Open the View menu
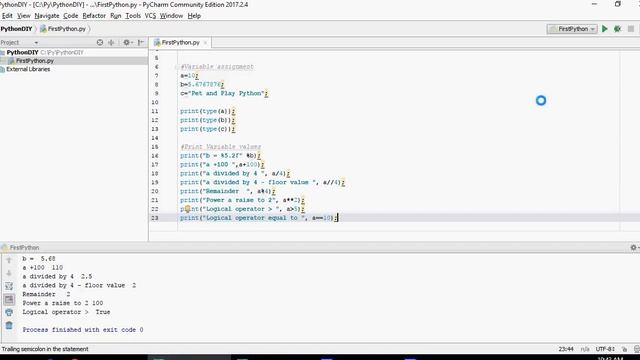Viewport: 640px width, 360px height. click(24, 16)
